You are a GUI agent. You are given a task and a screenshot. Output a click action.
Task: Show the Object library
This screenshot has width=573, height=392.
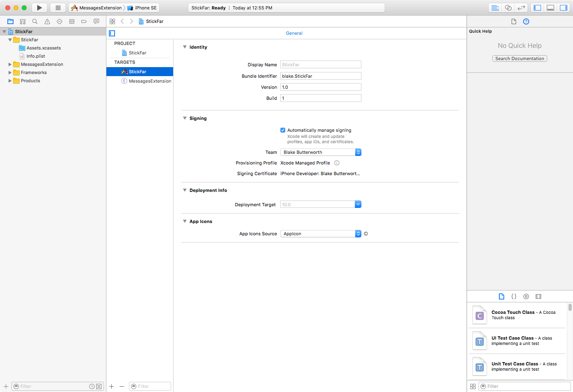point(526,296)
